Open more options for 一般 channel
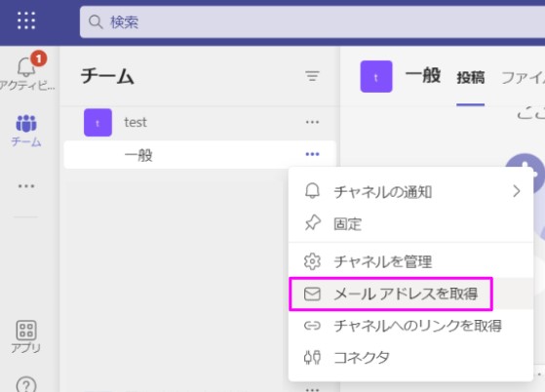The width and height of the screenshot is (545, 392). click(x=312, y=154)
